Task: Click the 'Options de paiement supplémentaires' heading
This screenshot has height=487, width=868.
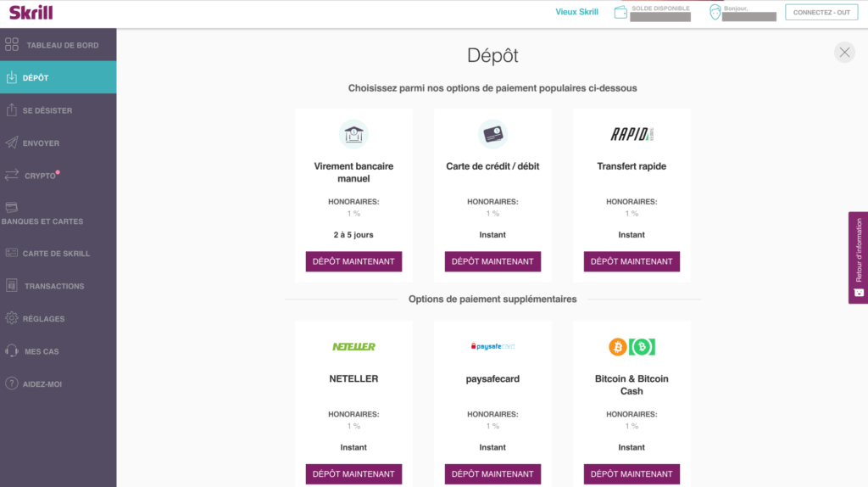Action: (x=492, y=299)
